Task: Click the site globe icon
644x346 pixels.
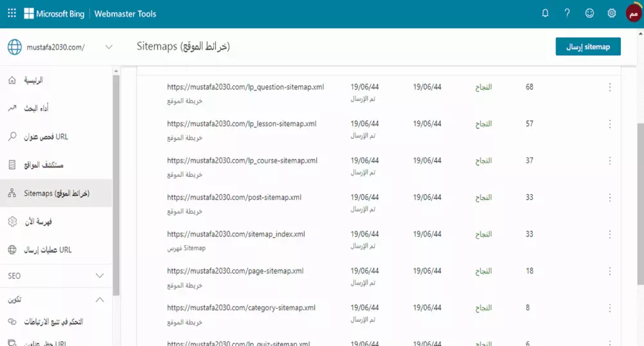Action: coord(14,47)
